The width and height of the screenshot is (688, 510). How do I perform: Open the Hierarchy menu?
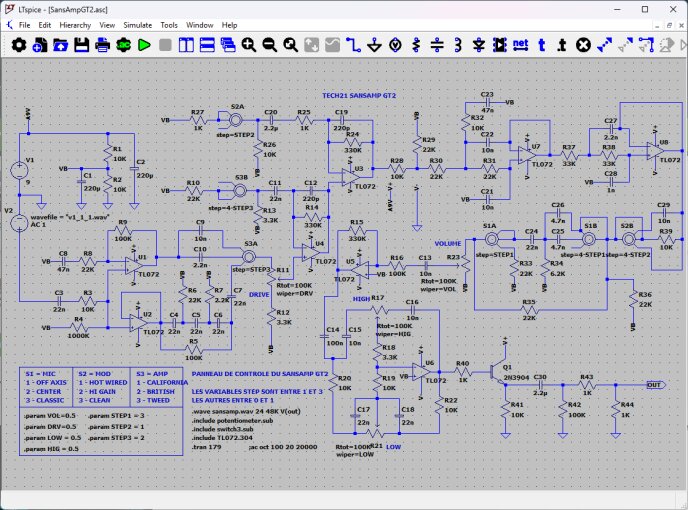tap(75, 25)
